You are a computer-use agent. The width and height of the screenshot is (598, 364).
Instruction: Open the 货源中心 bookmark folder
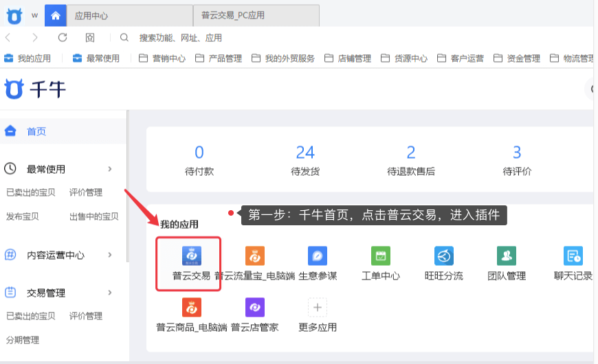pyautogui.click(x=404, y=58)
